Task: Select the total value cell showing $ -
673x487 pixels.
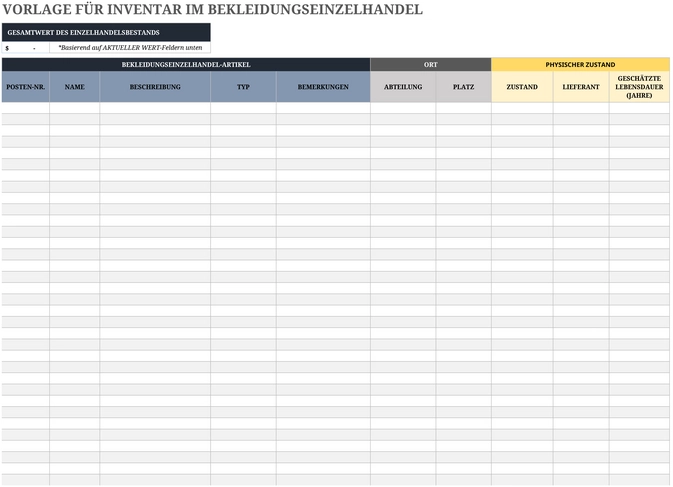Action: click(26, 48)
